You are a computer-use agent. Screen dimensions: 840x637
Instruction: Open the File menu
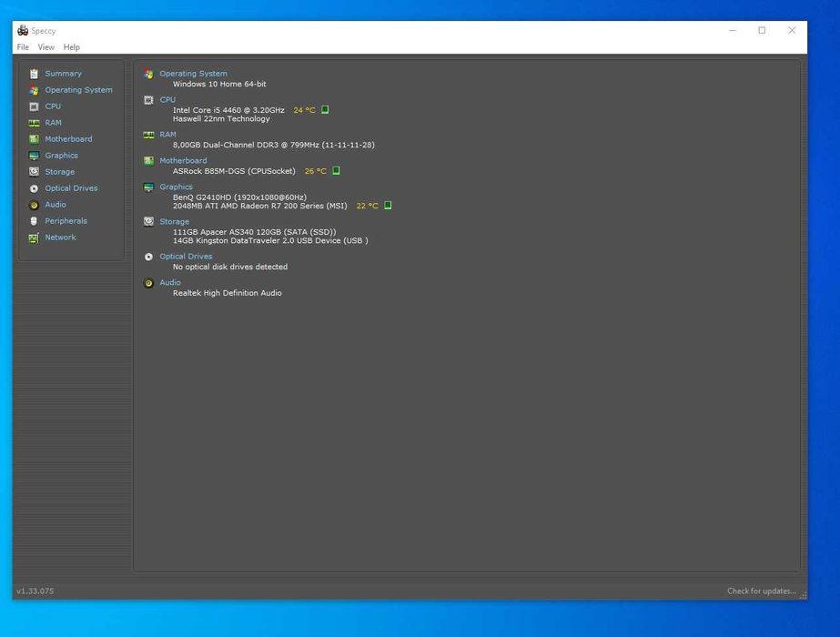tap(23, 47)
